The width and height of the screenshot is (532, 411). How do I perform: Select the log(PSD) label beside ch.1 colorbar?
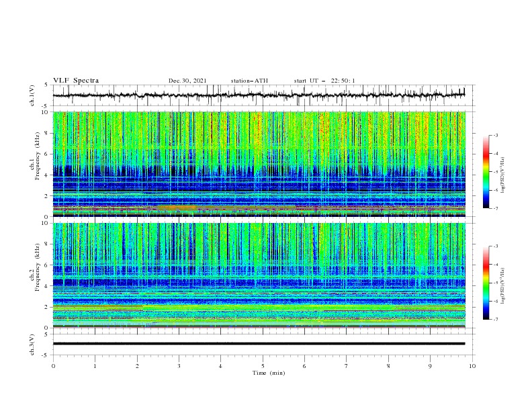pos(503,175)
